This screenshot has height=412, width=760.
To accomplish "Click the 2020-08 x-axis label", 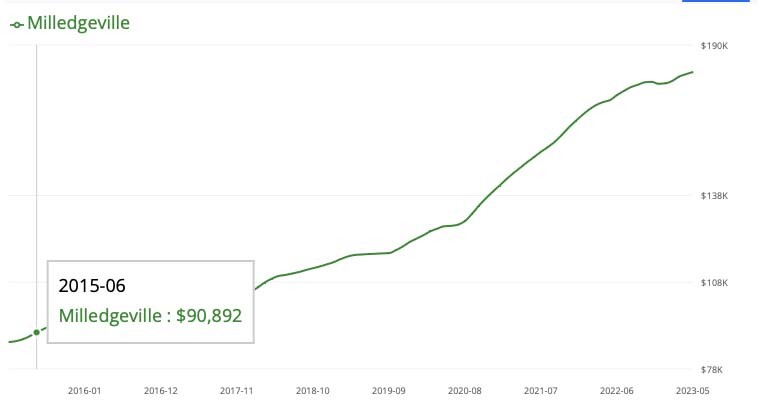I will coord(465,391).
